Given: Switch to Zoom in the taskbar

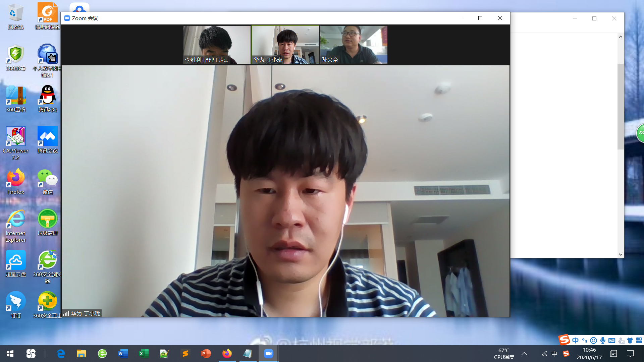Looking at the screenshot, I should 268,354.
